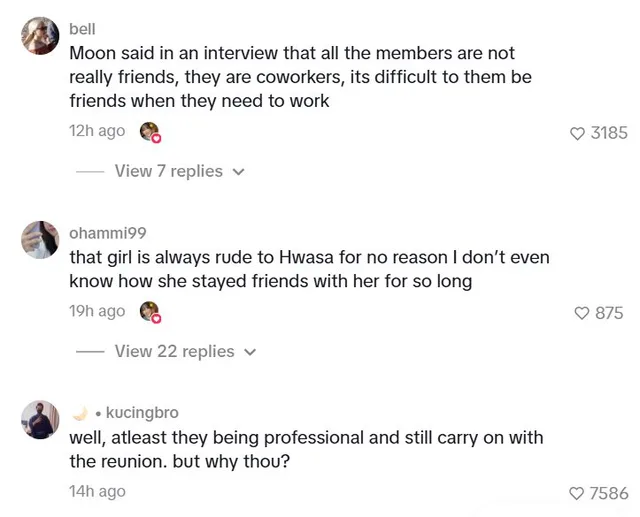Viewport: 640px width, 517px height.
Task: Click the 12h ago timestamp
Action: coord(97,131)
